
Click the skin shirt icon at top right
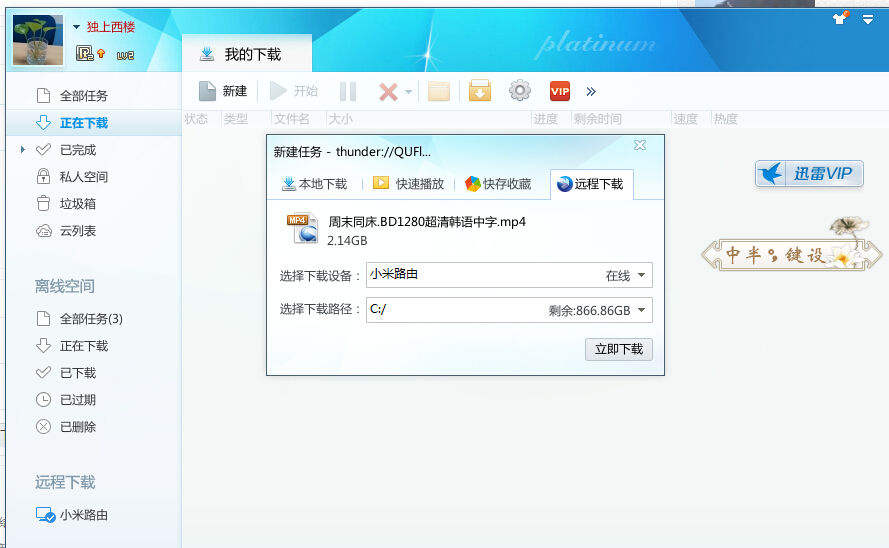840,18
